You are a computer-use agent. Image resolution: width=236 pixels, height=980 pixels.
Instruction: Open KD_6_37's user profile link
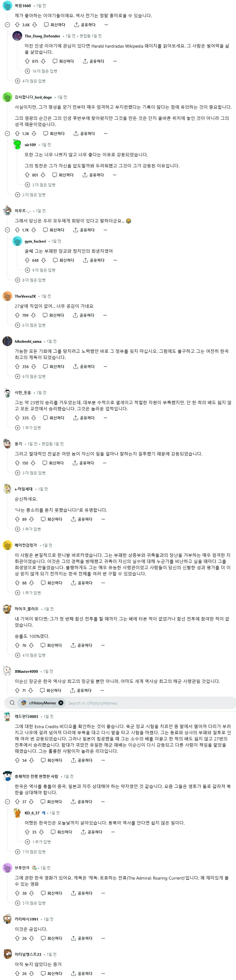(x=32, y=813)
